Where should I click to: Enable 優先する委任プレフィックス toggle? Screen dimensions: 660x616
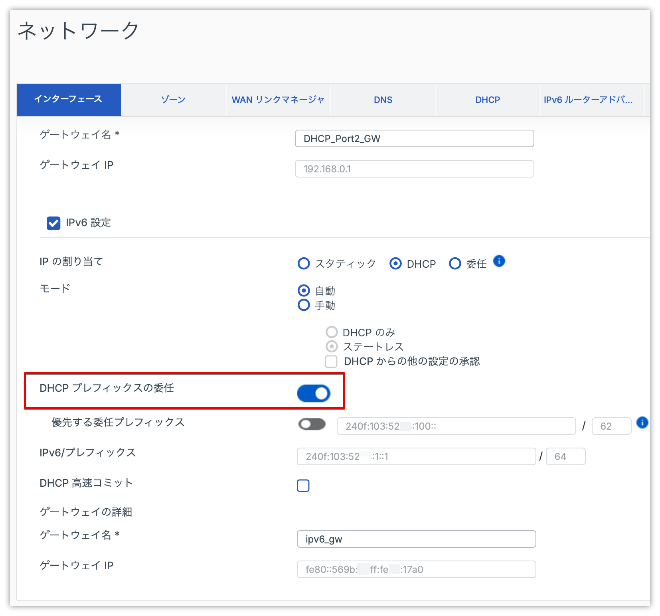[311, 424]
